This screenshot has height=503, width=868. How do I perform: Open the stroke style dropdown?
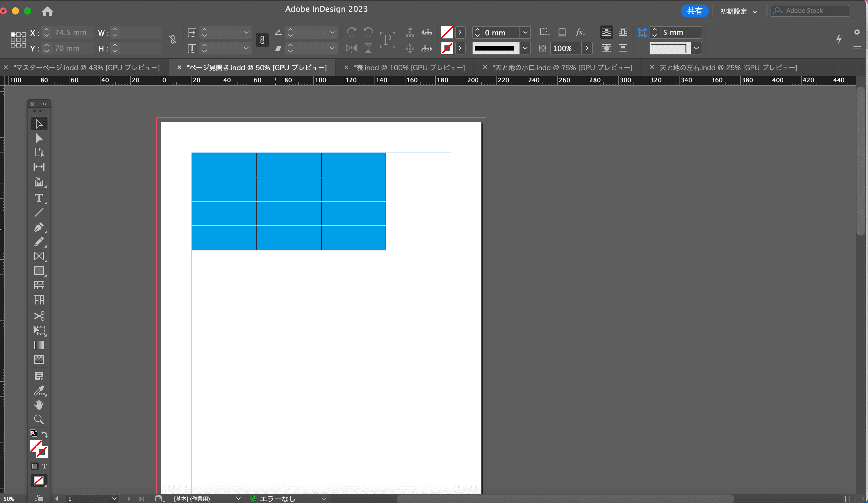click(x=525, y=48)
